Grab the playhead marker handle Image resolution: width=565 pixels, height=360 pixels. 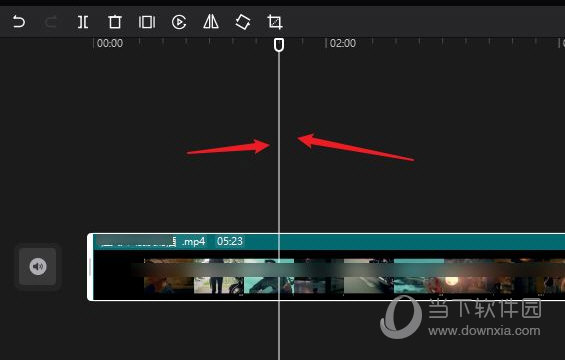click(279, 45)
